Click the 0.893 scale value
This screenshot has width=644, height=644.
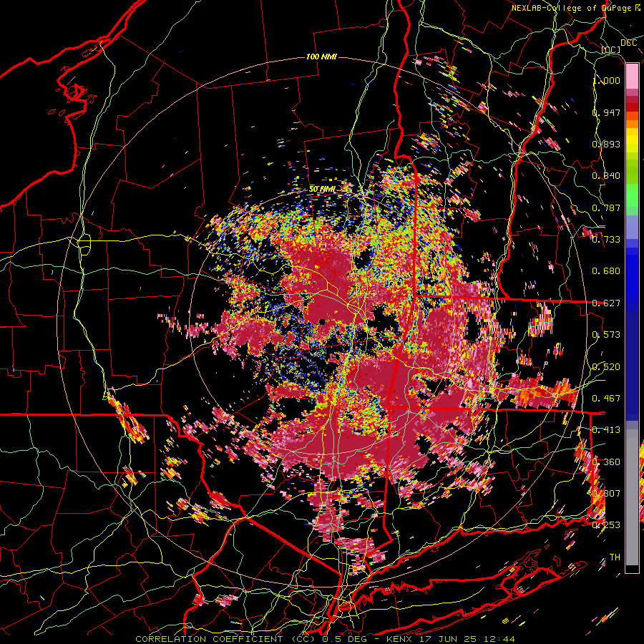click(x=606, y=144)
